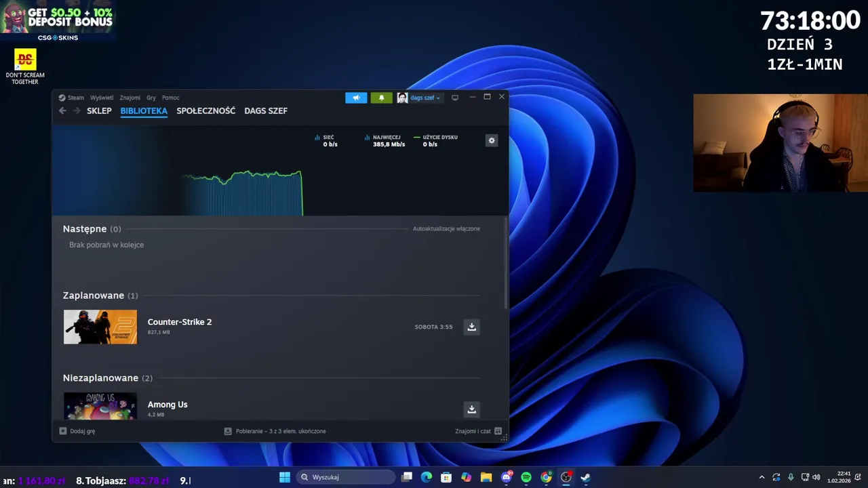The height and width of the screenshot is (488, 868).
Task: Open the Windows Start menu
Action: pyautogui.click(x=285, y=477)
